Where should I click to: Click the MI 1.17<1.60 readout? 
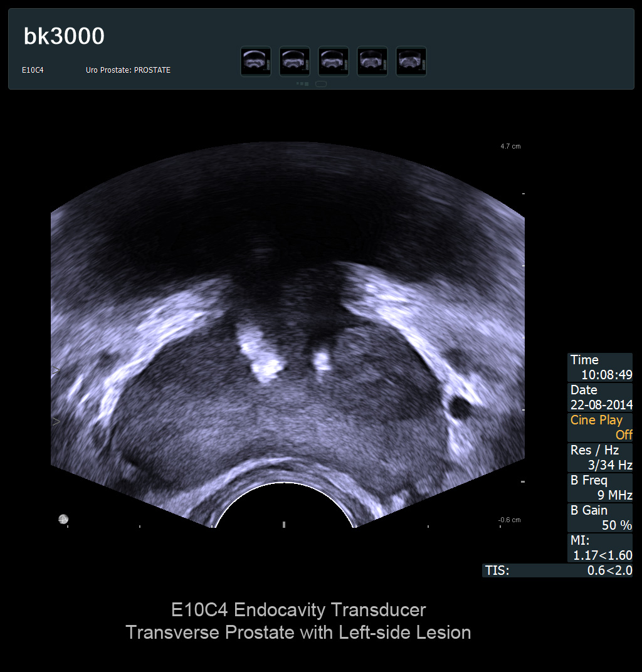[600, 548]
